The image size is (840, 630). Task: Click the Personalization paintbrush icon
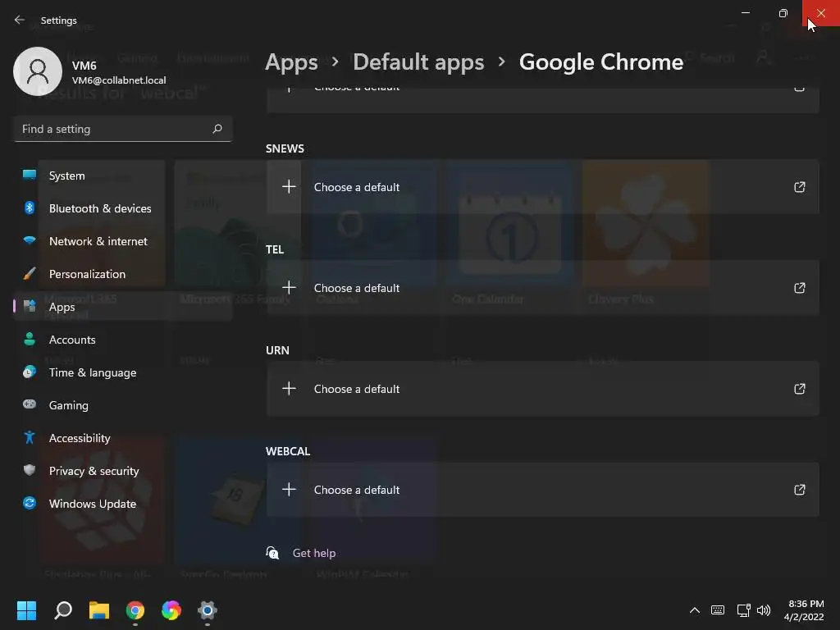[30, 273]
